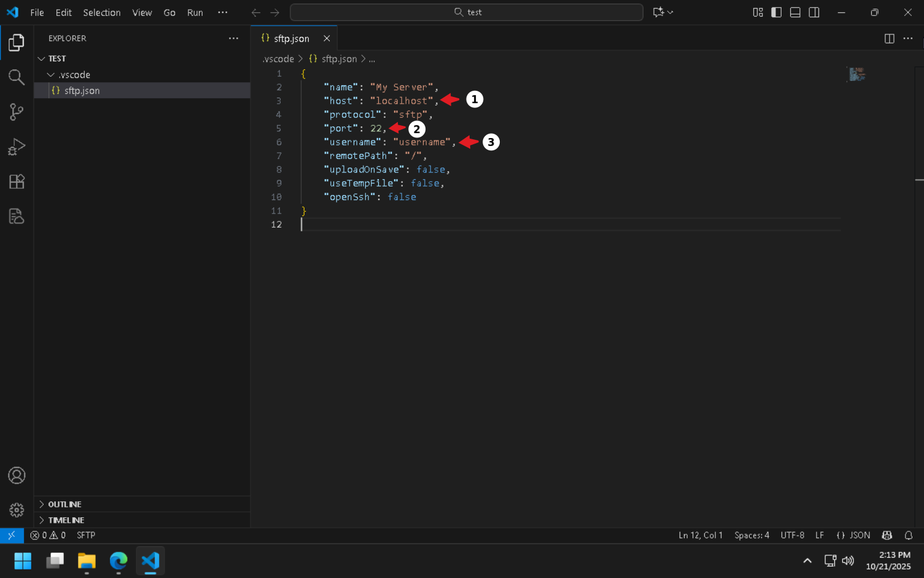The image size is (924, 578).
Task: Open the Extensions view
Action: tap(16, 182)
